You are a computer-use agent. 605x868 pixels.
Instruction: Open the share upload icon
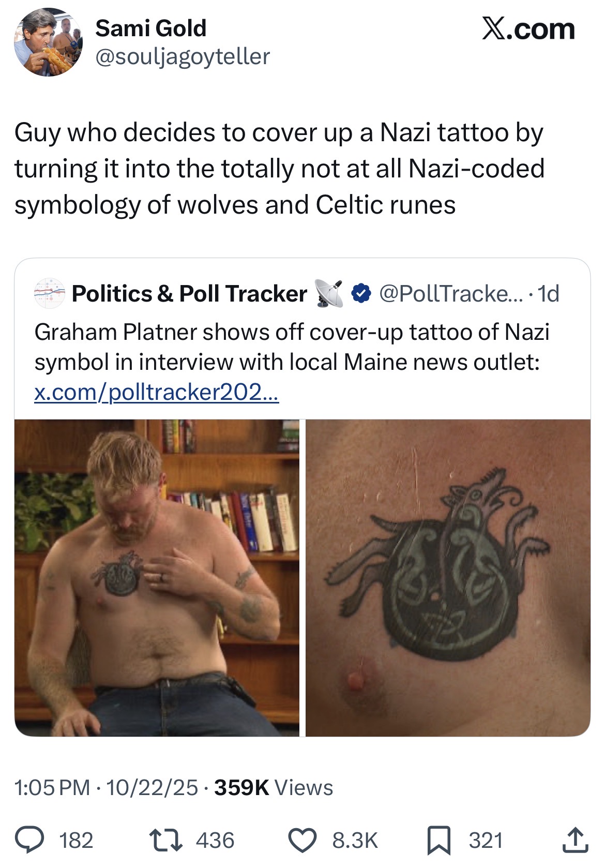pos(575,840)
